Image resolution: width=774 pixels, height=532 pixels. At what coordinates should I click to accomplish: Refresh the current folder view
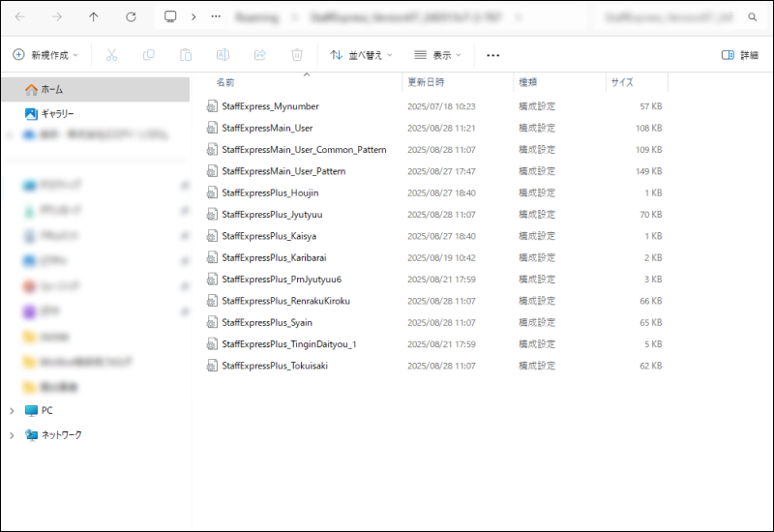click(131, 16)
